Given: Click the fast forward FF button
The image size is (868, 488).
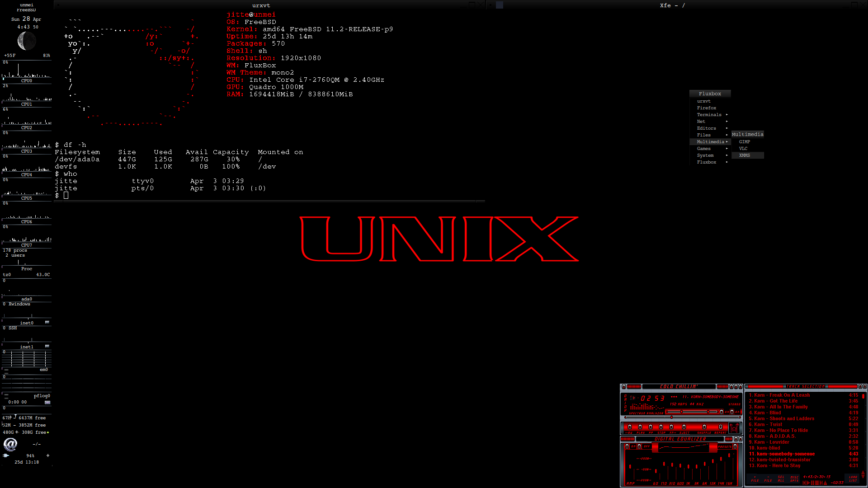Looking at the screenshot, I should pyautogui.click(x=671, y=427).
